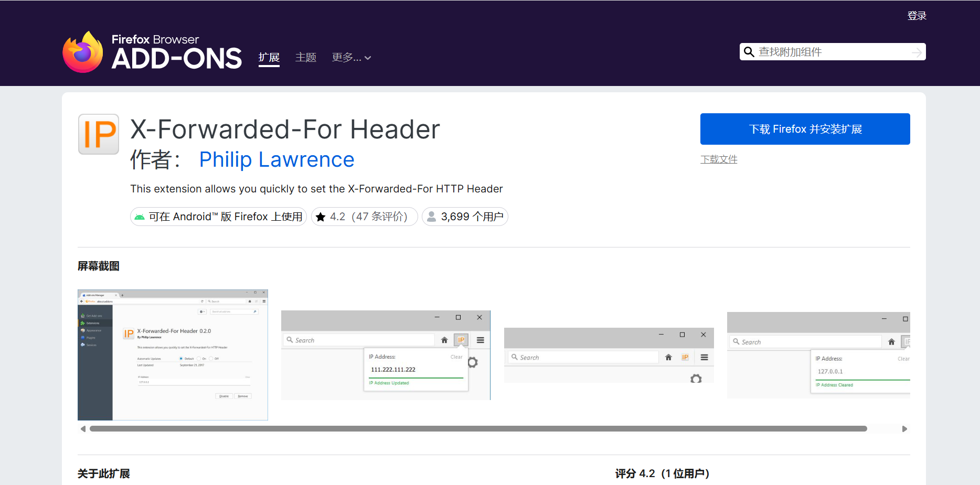Click the screenshots horizontal scrollbar thumb
980x485 pixels.
tap(478, 429)
